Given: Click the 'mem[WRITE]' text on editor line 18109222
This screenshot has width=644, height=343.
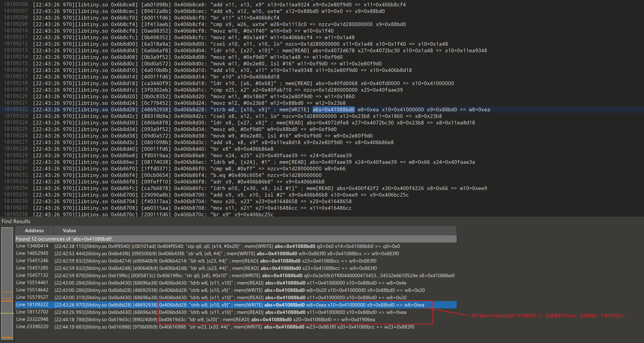Looking at the screenshot, I should click(x=294, y=109).
